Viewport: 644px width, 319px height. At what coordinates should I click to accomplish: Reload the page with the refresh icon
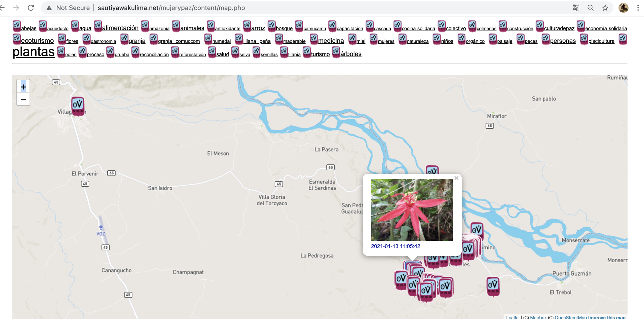click(x=31, y=8)
